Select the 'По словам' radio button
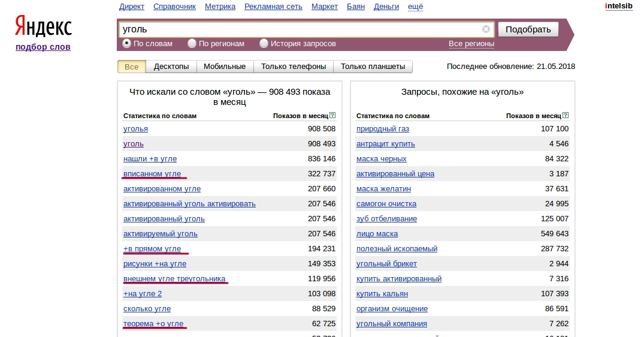This screenshot has width=644, height=337. click(x=126, y=43)
